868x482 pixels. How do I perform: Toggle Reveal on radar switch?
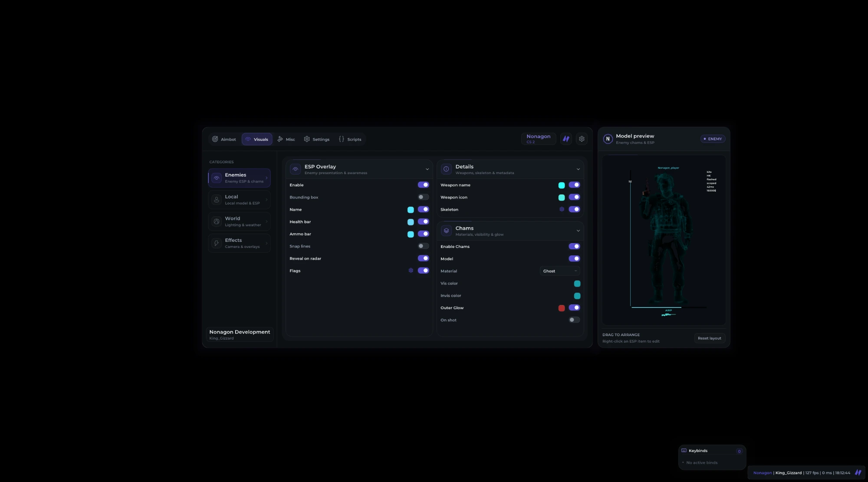[423, 258]
